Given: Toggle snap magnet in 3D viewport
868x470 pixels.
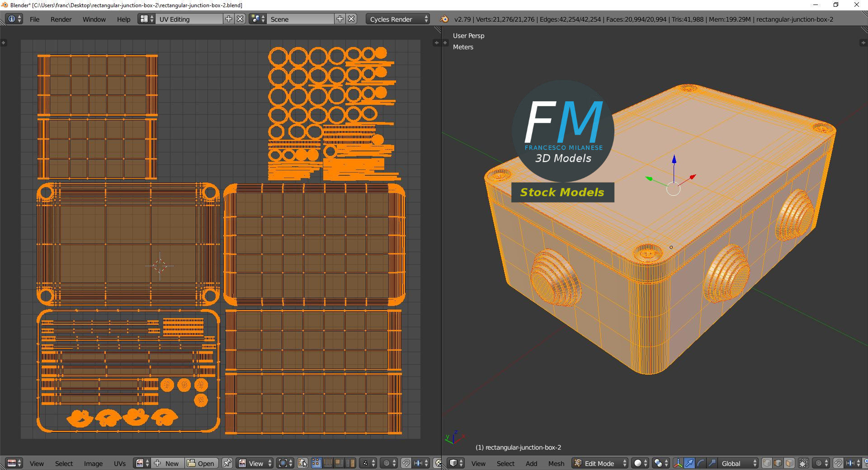Looking at the screenshot, I should pyautogui.click(x=838, y=463).
